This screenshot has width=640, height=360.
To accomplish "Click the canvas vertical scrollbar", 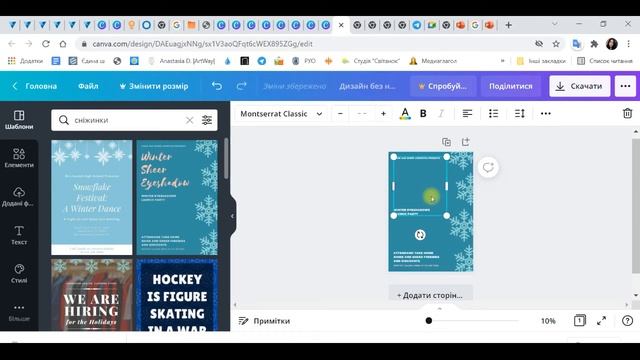I will tap(636, 206).
